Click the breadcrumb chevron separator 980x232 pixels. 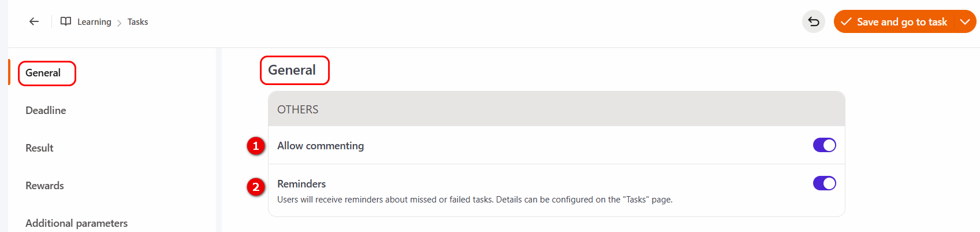[x=120, y=23]
